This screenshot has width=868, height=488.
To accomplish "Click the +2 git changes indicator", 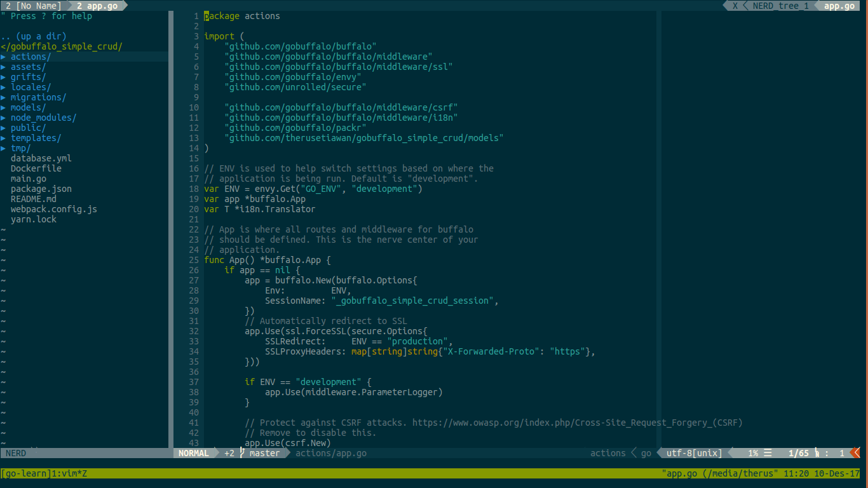I will click(x=229, y=453).
